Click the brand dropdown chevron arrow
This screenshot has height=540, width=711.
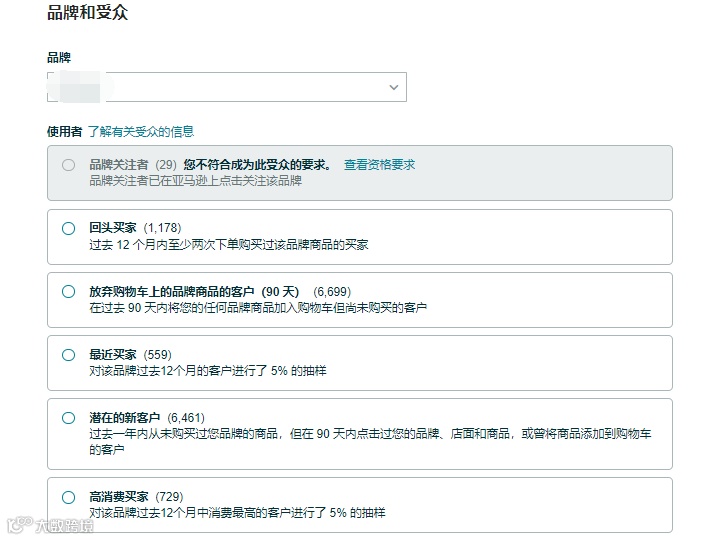(x=394, y=87)
